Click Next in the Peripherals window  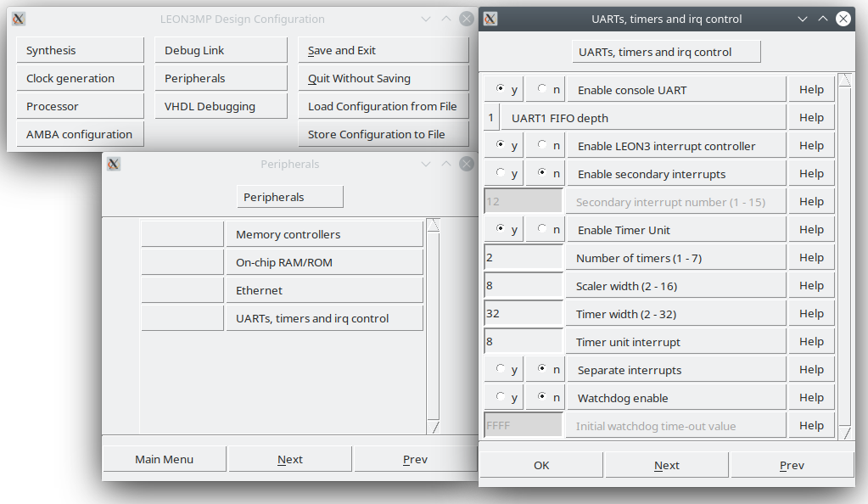coord(290,459)
